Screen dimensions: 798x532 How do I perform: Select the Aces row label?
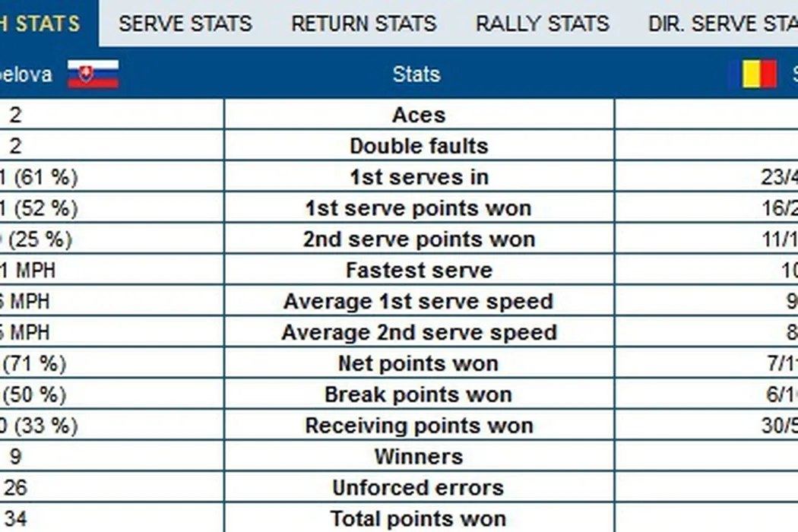click(419, 116)
